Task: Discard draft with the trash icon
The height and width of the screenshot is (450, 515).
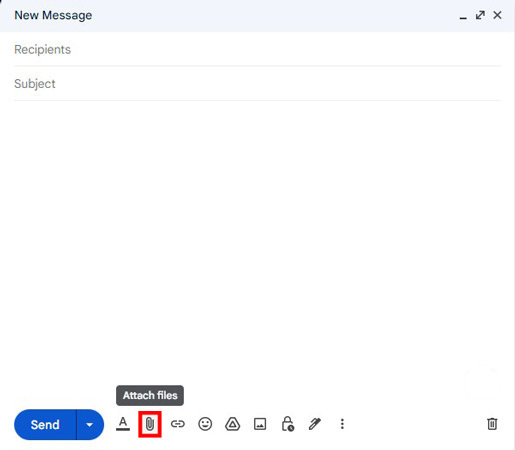Action: [492, 424]
